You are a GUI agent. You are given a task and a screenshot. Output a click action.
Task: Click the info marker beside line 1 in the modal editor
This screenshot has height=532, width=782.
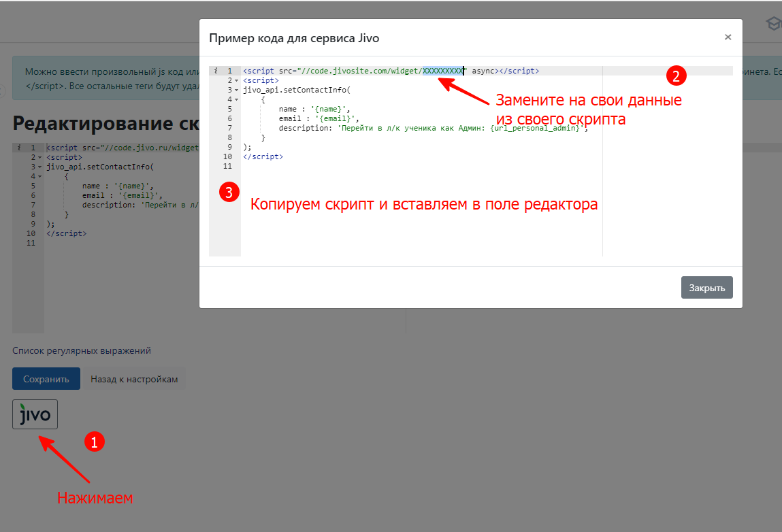(x=216, y=71)
